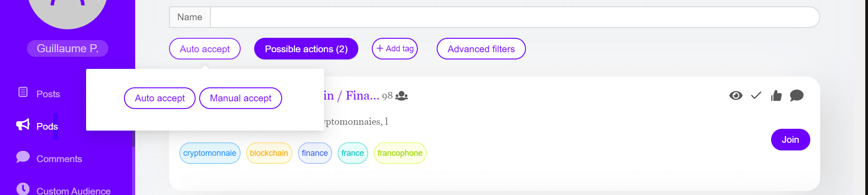The width and height of the screenshot is (868, 195).
Task: Click the speech bubble comment icon
Action: [796, 95]
